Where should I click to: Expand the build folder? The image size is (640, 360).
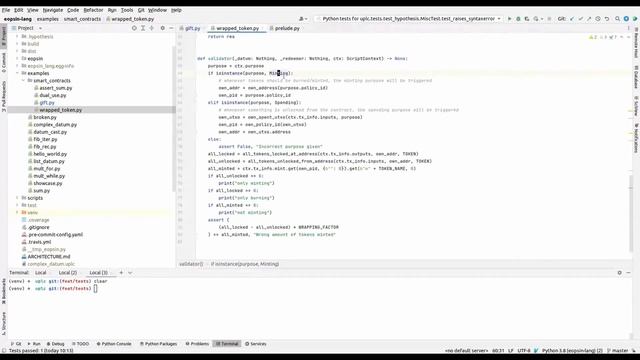(18, 44)
